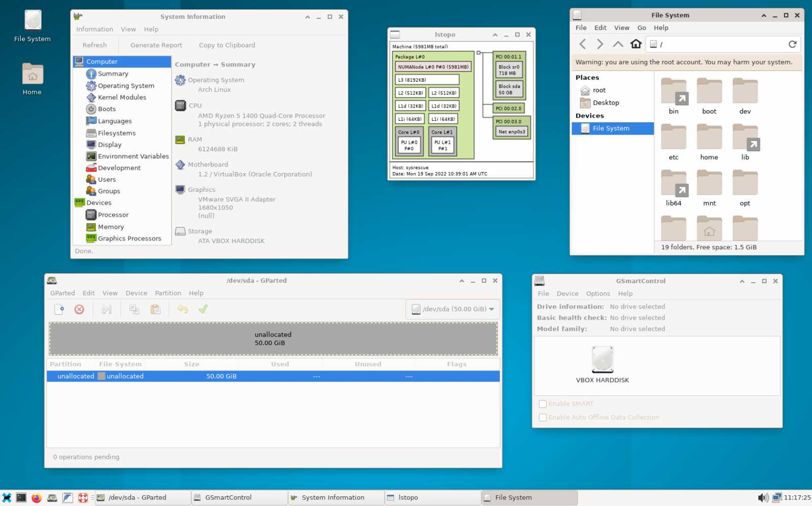Click the Net enp0s3 box in lstopo
Screen dimensions: 812x506
[512, 132]
